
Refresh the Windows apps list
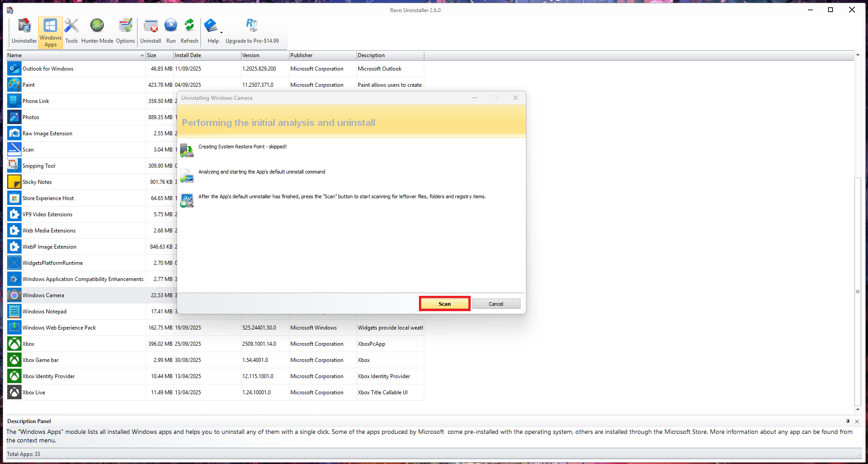click(189, 31)
